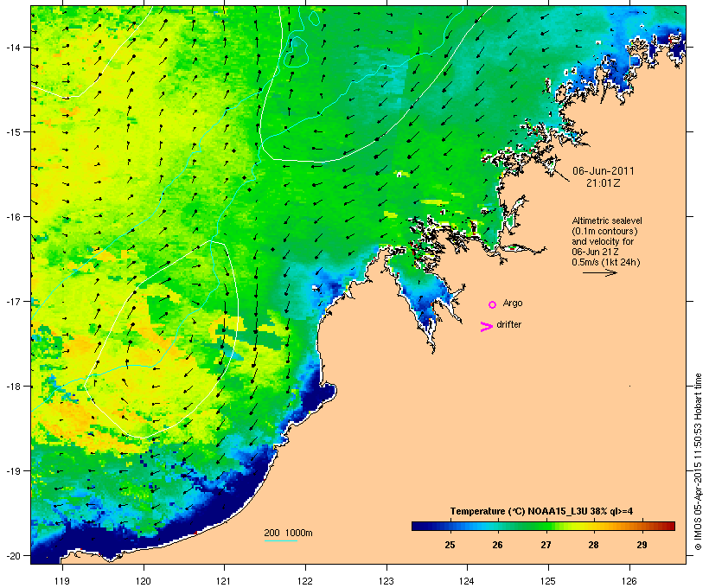Click the -14 latitude axis label
Image resolution: width=709 pixels, height=588 pixels.
12,48
